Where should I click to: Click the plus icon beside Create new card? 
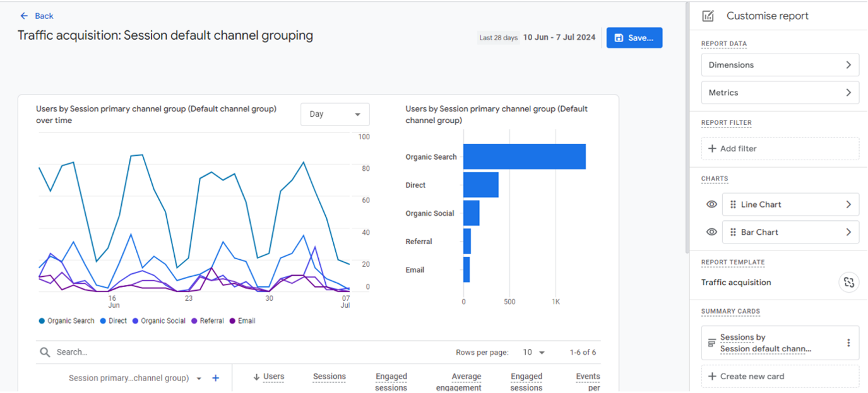712,377
